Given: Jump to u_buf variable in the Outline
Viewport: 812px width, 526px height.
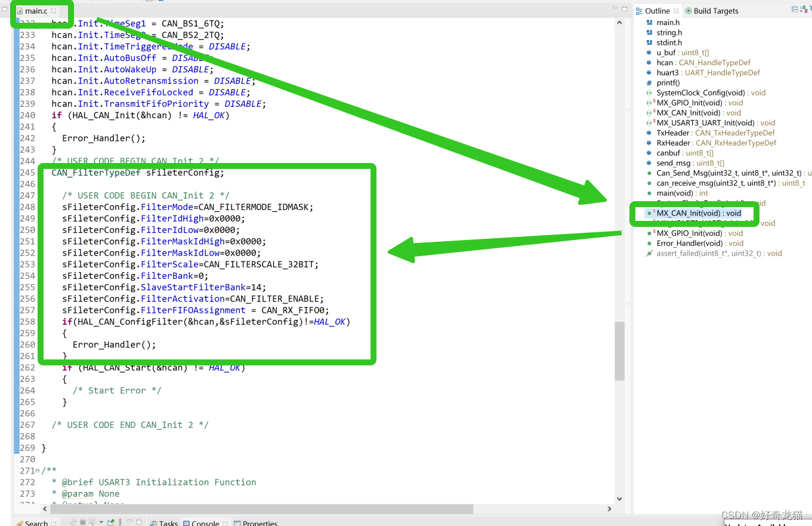Looking at the screenshot, I should point(678,53).
